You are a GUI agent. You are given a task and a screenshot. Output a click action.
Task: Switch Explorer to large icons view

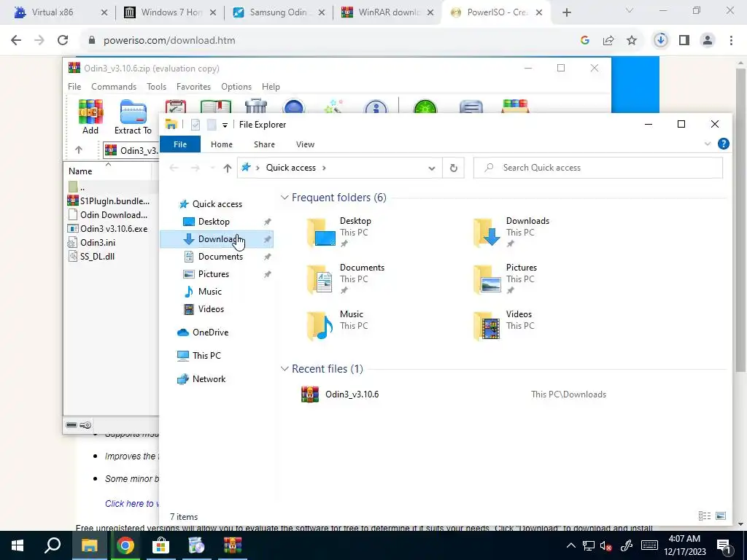click(x=721, y=516)
